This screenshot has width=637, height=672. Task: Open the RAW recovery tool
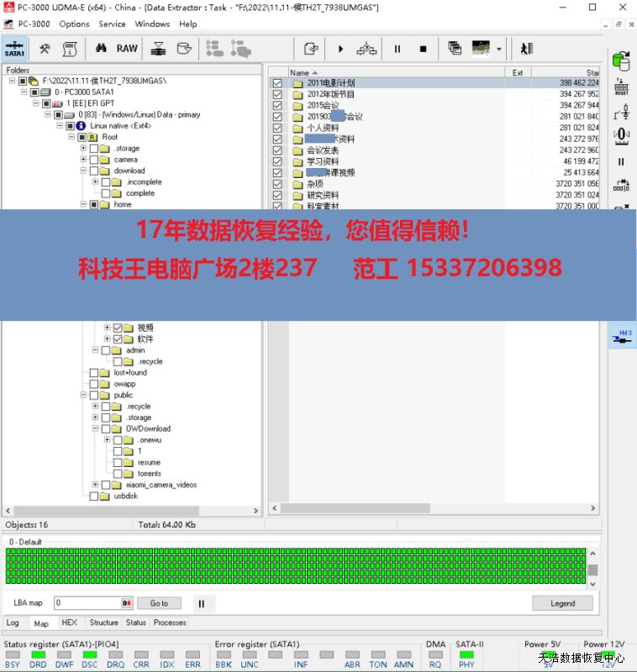point(127,49)
